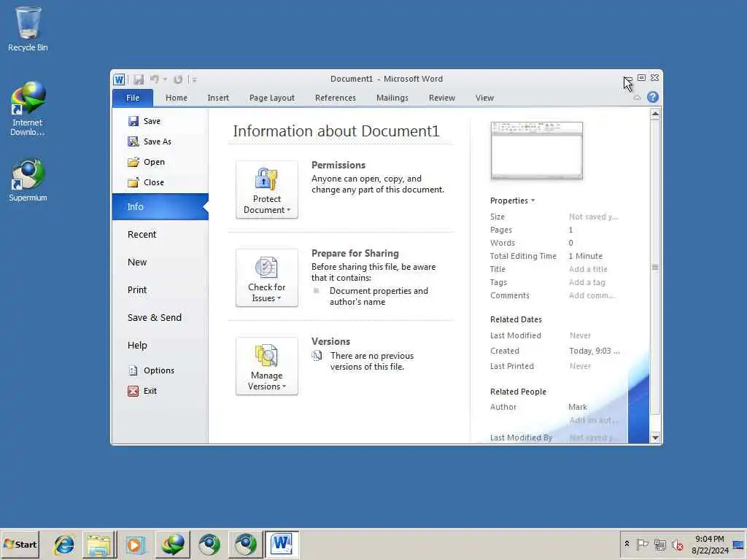Click the Word logo icon in title bar
The image size is (747, 560).
tap(119, 79)
